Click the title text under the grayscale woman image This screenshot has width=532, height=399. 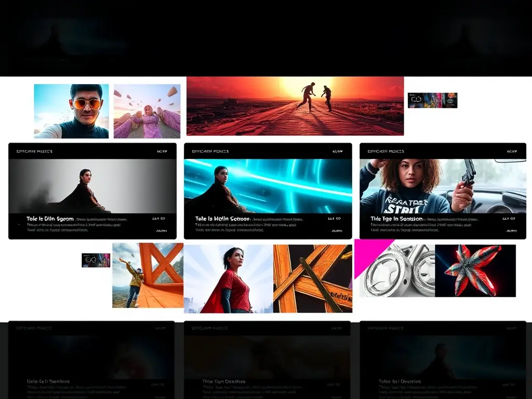tap(50, 219)
